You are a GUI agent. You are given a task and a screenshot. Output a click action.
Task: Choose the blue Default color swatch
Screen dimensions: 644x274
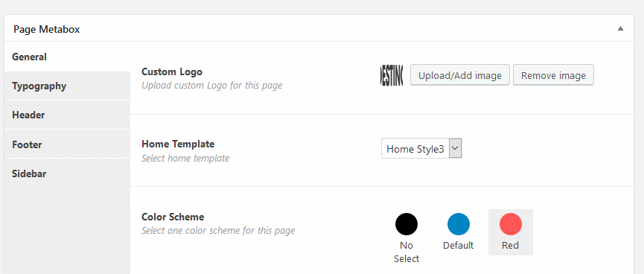pos(459,224)
